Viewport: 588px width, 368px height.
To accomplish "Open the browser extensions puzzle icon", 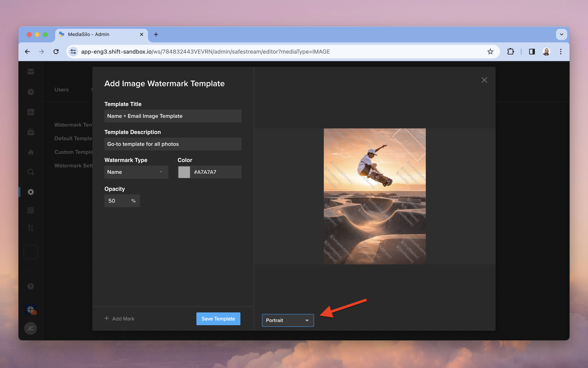I will click(510, 52).
